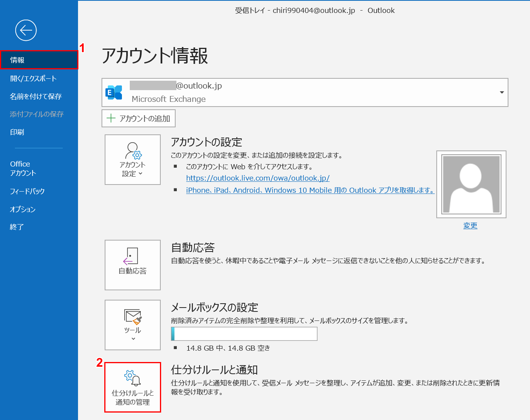The width and height of the screenshot is (530, 420).
Task: Open the outlook.live.com/owa link
Action: 258,178
